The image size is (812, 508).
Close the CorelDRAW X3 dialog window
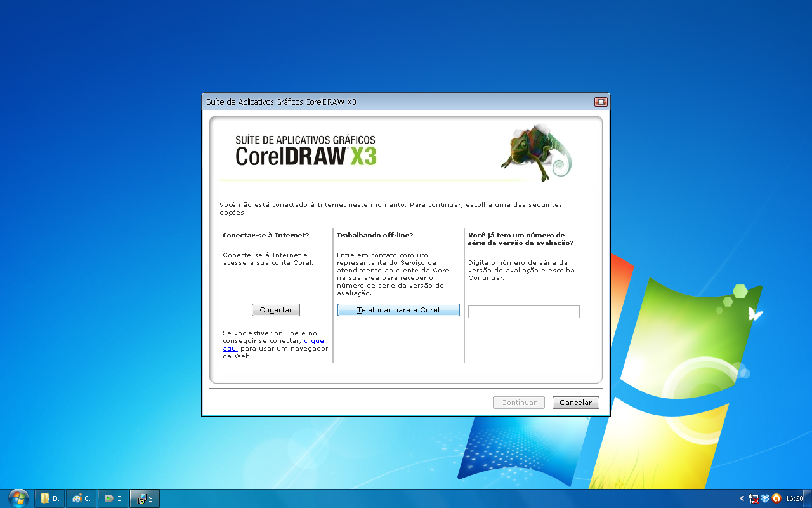point(601,102)
